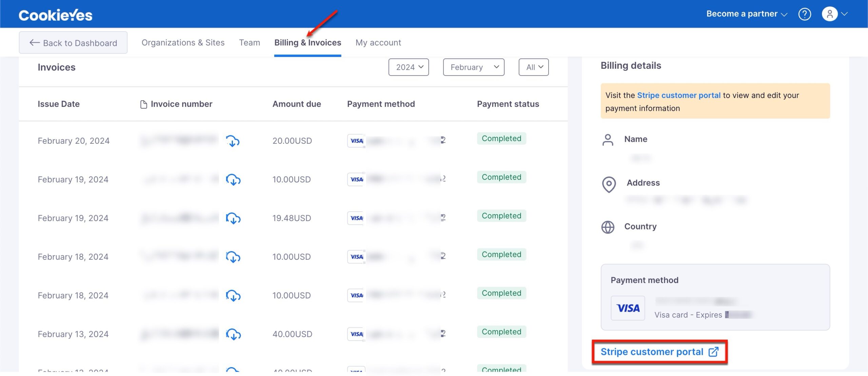The image size is (868, 376).
Task: Open the help question mark icon
Action: (805, 14)
